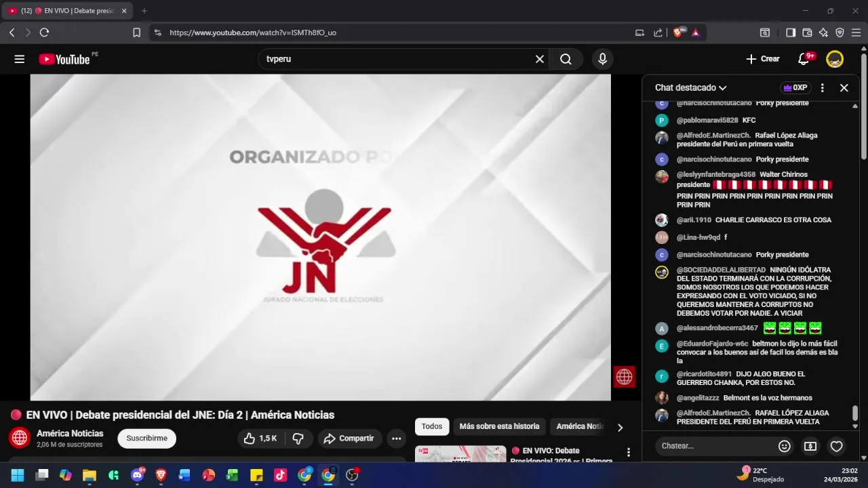Image resolution: width=868 pixels, height=488 pixels.
Task: Expand Chat destacado dropdown
Action: 690,87
